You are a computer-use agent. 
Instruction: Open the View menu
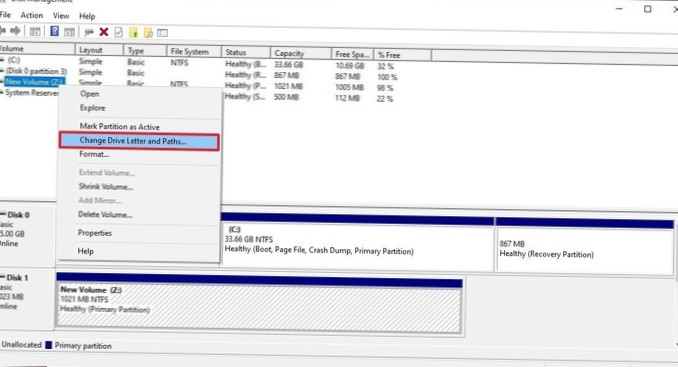pyautogui.click(x=61, y=16)
